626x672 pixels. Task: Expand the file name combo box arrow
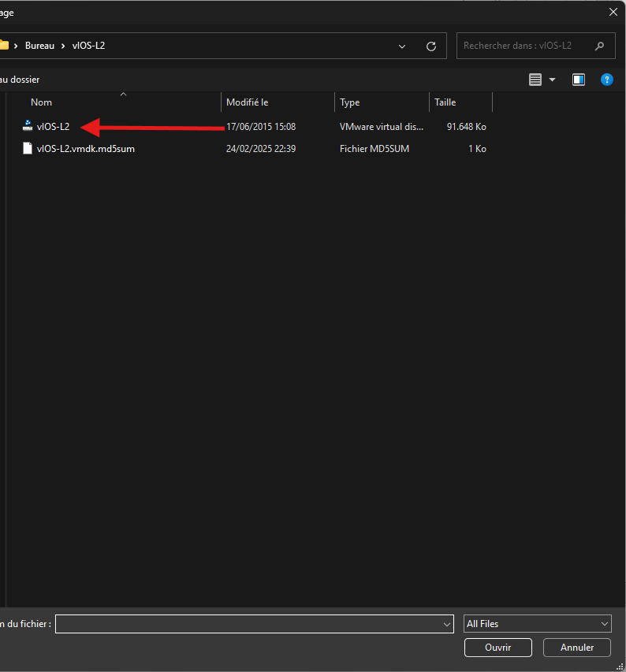pos(447,624)
